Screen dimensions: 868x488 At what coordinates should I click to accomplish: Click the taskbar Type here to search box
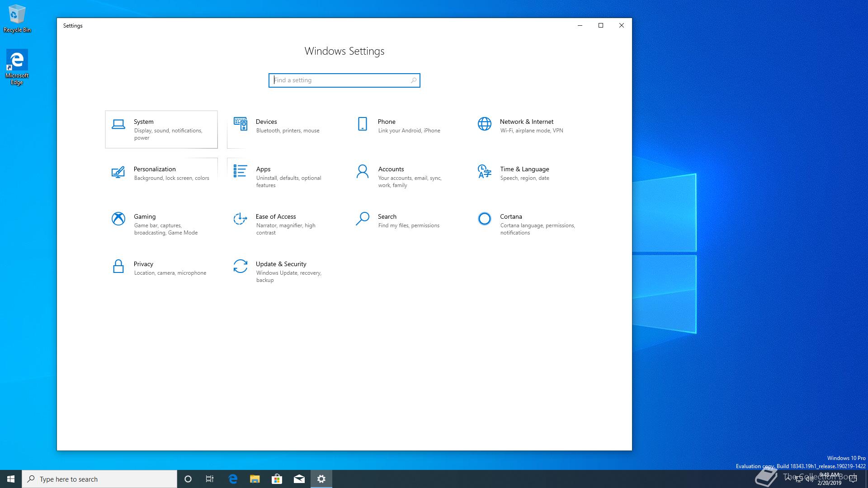pos(99,479)
